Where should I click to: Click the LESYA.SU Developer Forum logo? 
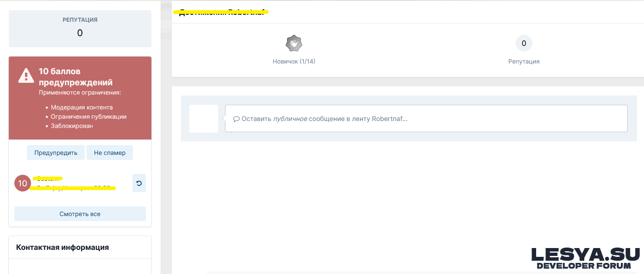[585, 258]
